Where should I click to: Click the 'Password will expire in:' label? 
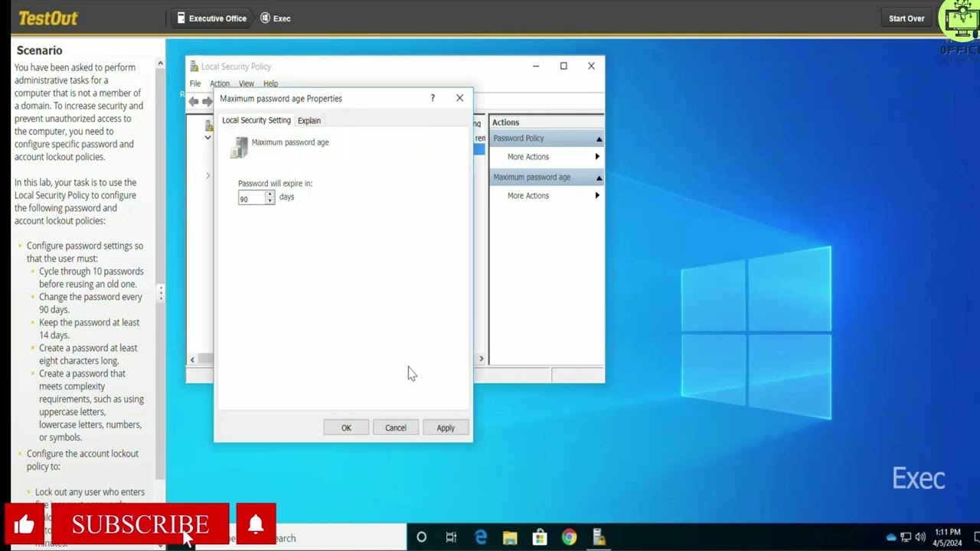coord(275,184)
